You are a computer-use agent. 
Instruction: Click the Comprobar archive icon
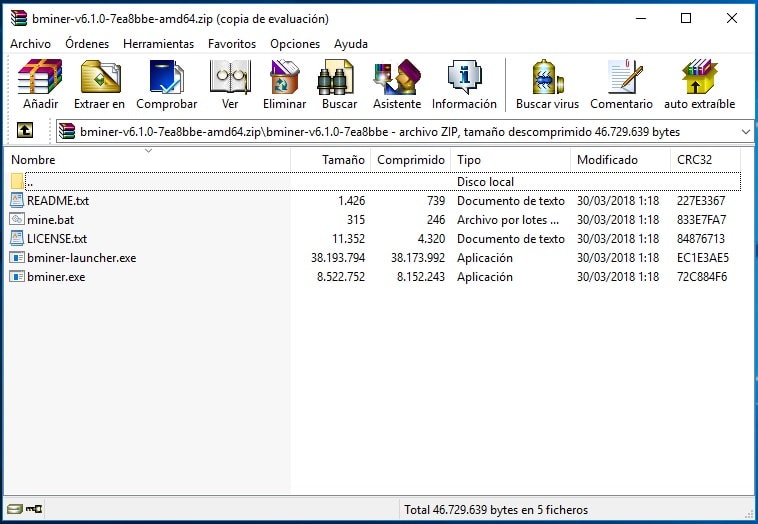click(x=166, y=77)
